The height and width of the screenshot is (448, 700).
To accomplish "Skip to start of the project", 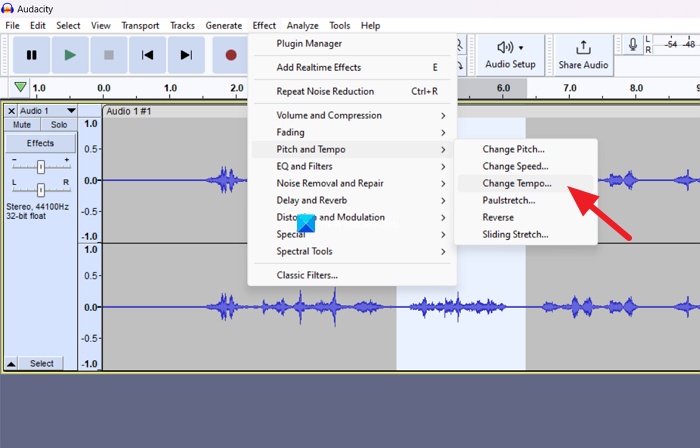I will tap(147, 55).
